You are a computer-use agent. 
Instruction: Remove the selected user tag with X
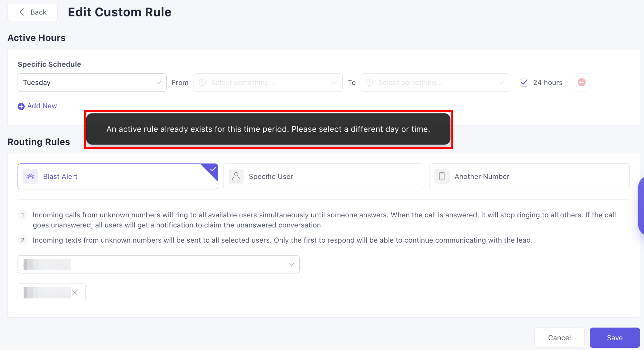pyautogui.click(x=75, y=293)
